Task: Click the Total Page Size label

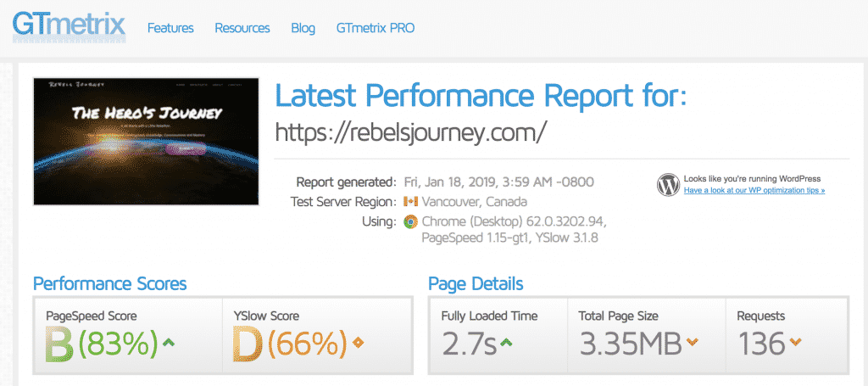Action: (x=618, y=316)
